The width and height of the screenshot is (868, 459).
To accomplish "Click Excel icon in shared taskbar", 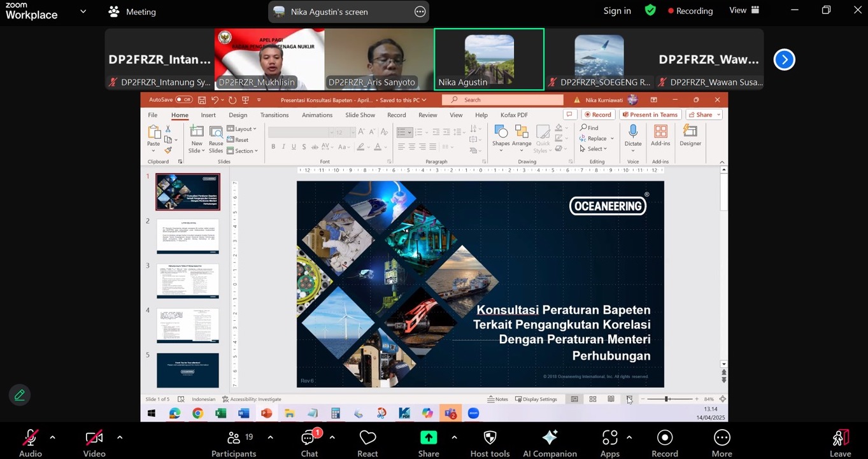I will 220,413.
